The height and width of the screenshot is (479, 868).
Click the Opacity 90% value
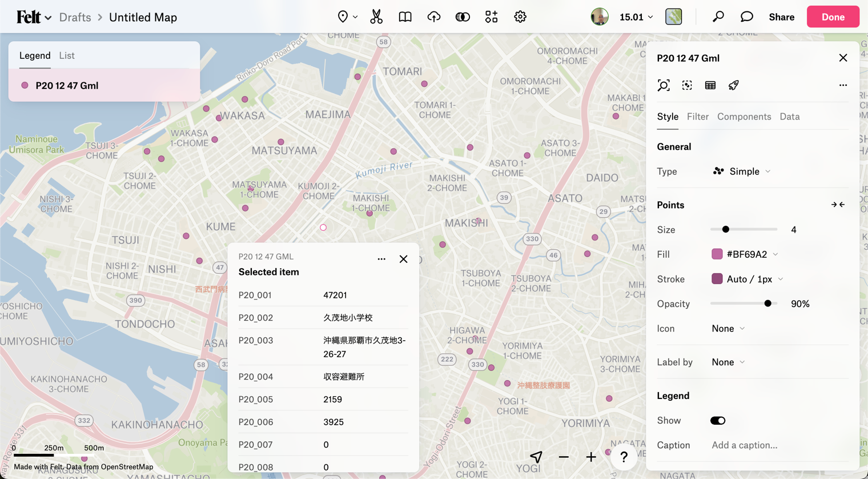800,304
